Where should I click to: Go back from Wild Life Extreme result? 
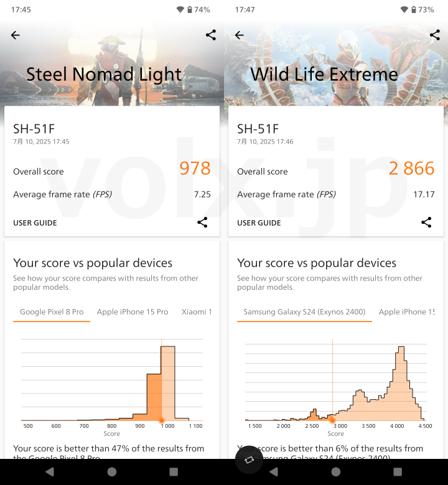pyautogui.click(x=240, y=35)
